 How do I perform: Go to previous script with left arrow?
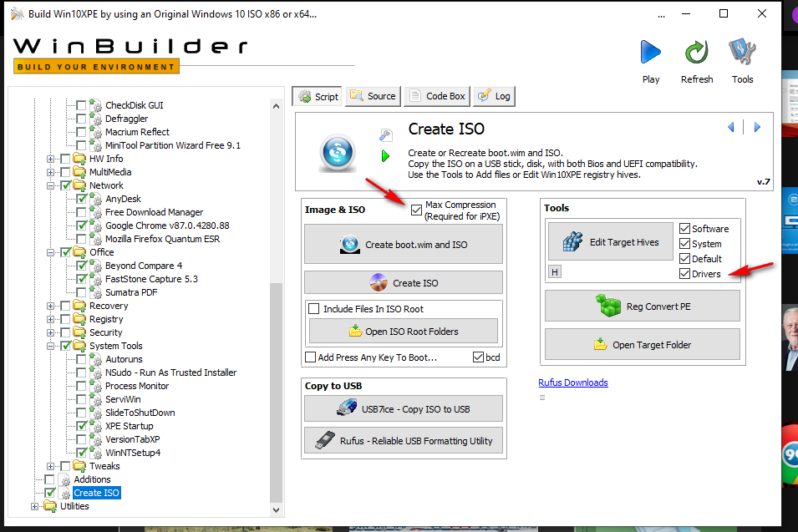731,127
